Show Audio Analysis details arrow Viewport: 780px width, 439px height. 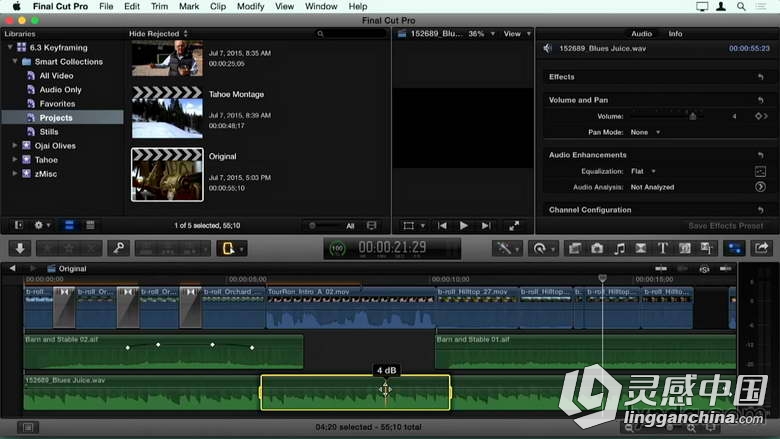coord(760,187)
